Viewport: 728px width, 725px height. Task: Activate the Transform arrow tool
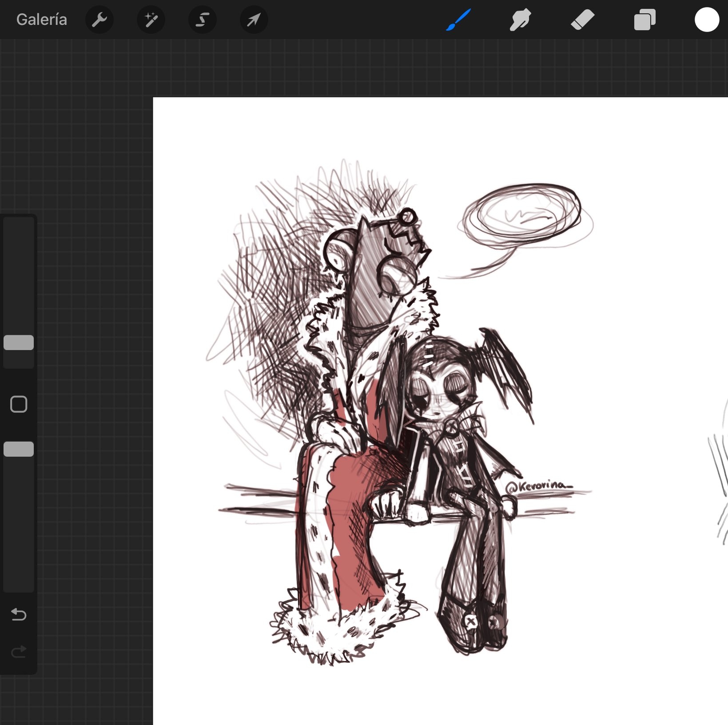[x=254, y=20]
